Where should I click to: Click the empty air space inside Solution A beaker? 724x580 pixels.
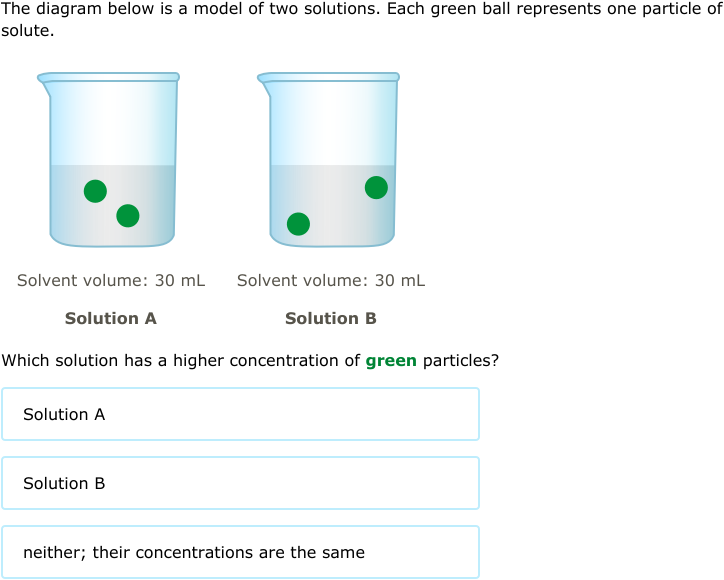[112, 124]
